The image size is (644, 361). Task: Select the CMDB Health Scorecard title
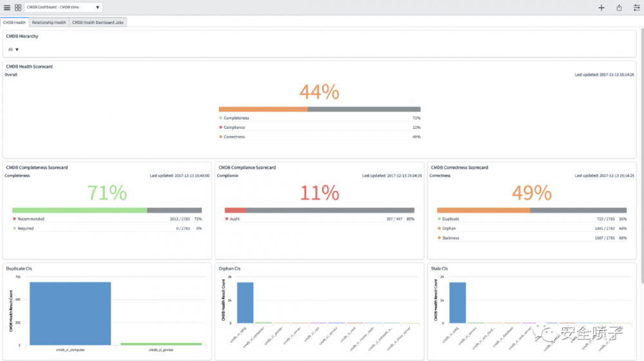[x=29, y=66]
